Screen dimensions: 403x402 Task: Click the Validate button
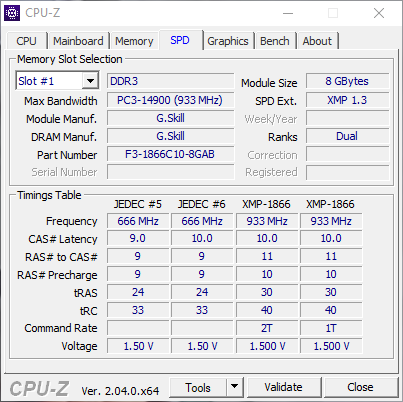(x=284, y=387)
